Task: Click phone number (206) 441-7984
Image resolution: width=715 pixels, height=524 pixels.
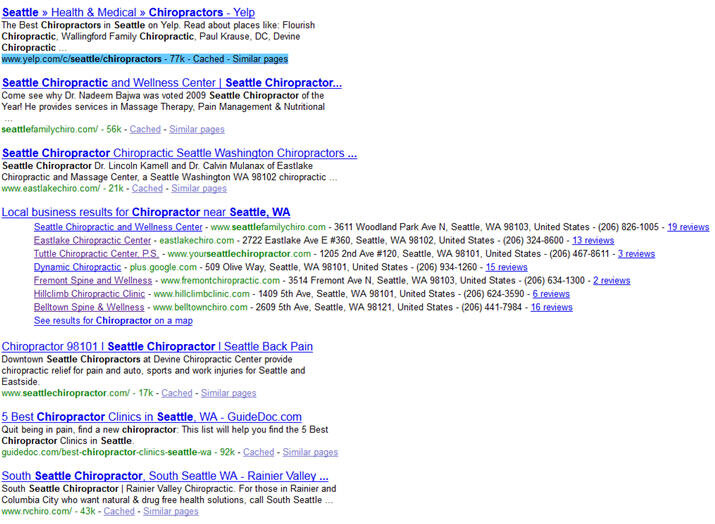Action: tap(491, 307)
